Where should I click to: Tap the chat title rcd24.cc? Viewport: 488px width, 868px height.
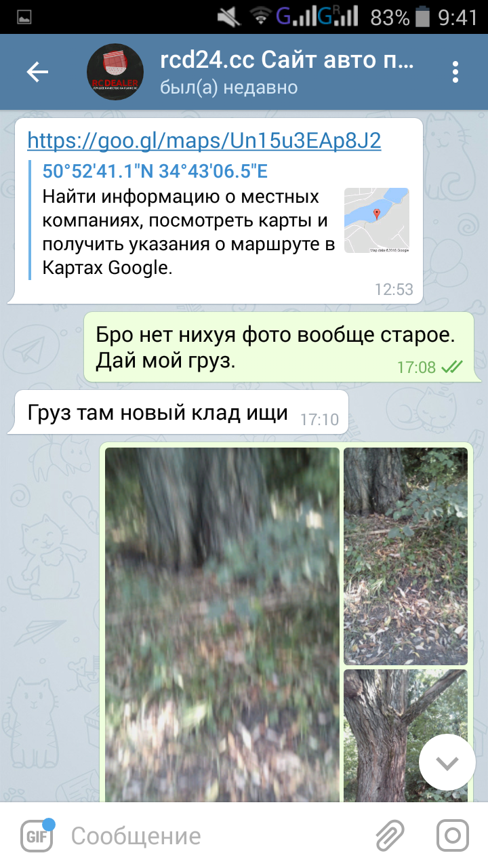[x=287, y=60]
